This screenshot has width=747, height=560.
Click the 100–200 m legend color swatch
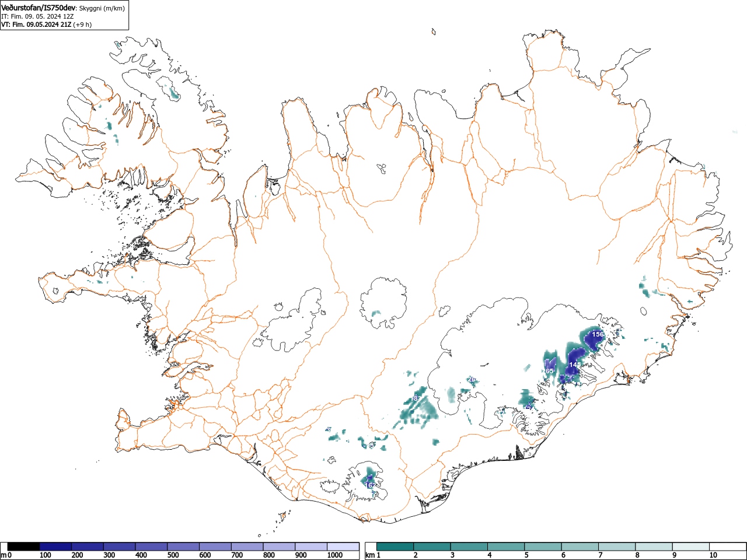coord(55,547)
